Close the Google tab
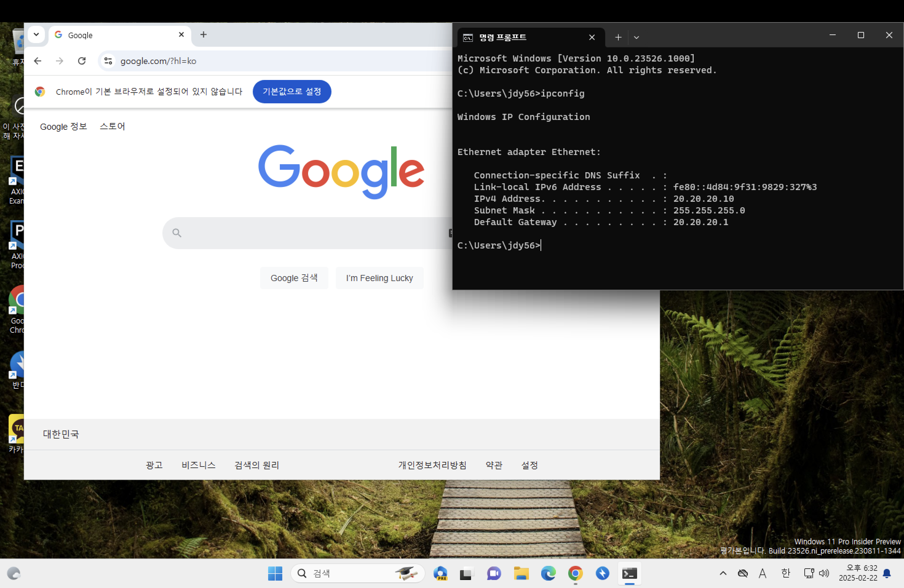This screenshot has height=588, width=904. pyautogui.click(x=181, y=34)
